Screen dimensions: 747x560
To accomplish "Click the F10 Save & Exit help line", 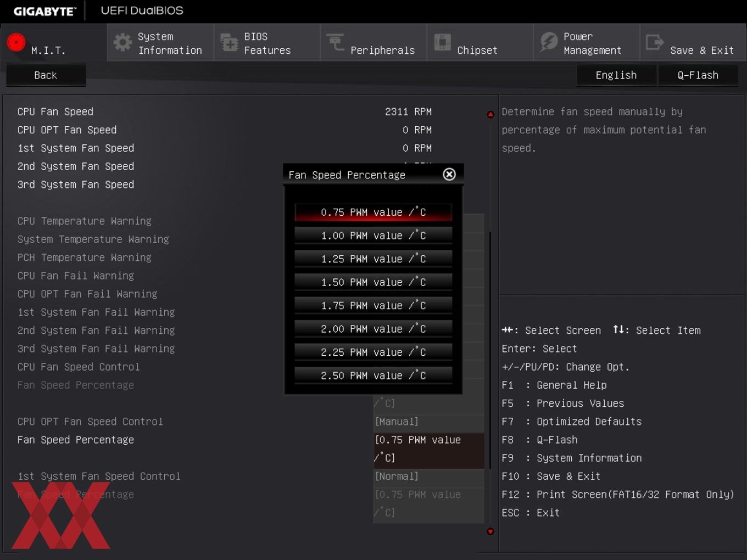I will [551, 477].
